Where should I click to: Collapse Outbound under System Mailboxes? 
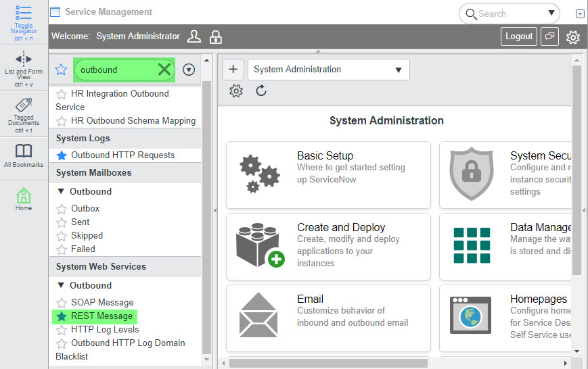(x=61, y=192)
